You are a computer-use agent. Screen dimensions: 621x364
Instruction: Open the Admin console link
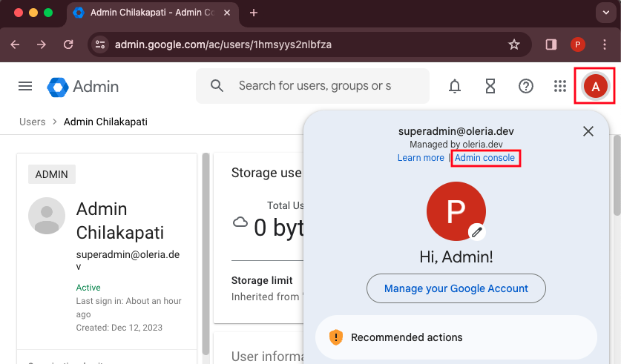click(x=484, y=158)
